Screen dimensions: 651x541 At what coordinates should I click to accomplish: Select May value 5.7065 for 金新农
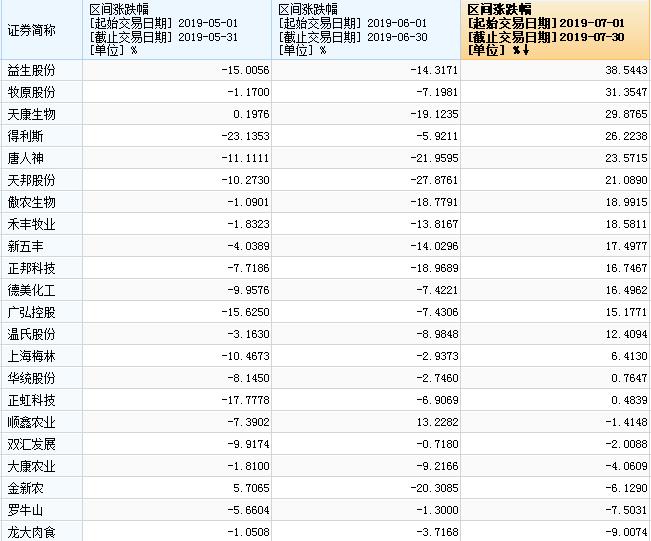point(251,488)
